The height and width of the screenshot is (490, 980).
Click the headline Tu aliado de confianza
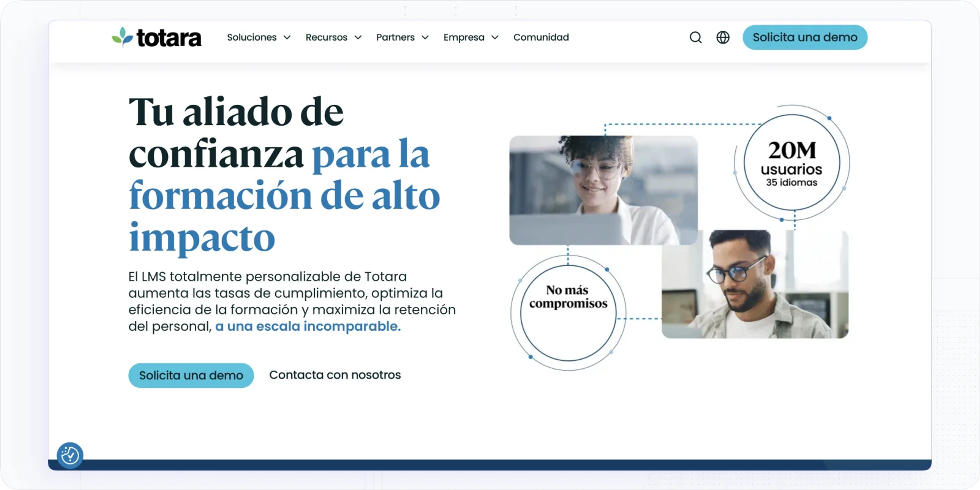[x=236, y=132]
